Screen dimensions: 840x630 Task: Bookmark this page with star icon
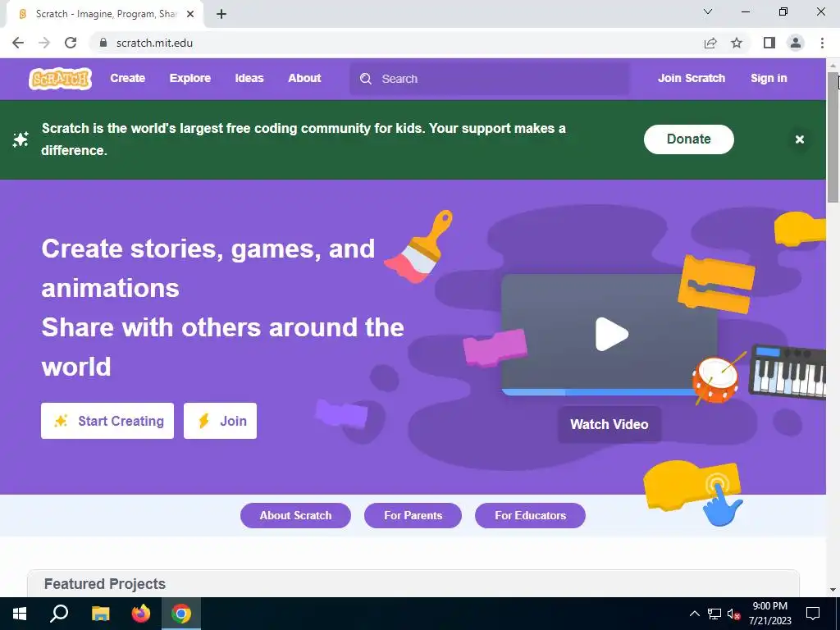(737, 43)
